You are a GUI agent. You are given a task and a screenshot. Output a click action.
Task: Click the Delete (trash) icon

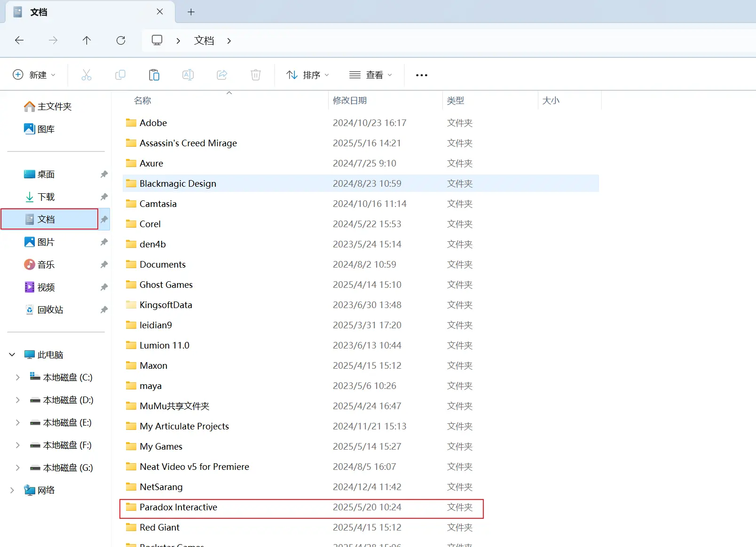click(255, 74)
